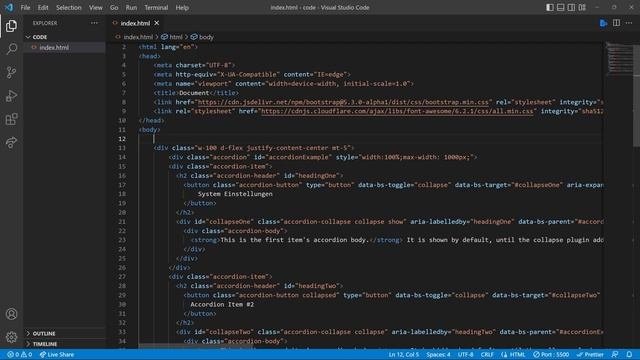Open the File menu
Image resolution: width=640 pixels, height=360 pixels.
(x=25, y=7)
